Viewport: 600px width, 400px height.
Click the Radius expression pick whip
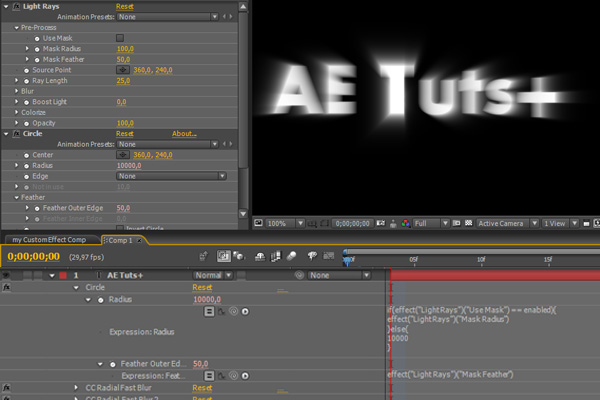coord(233,312)
